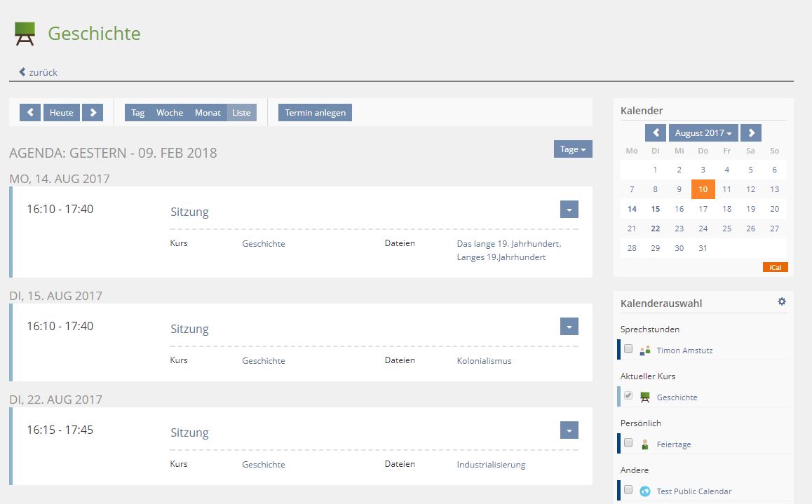The image size is (812, 504).
Task: Show next month in mini calendar
Action: click(x=750, y=132)
